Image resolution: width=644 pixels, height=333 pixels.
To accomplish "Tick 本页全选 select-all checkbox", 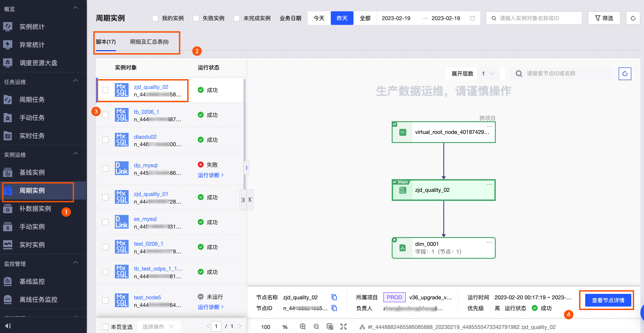I will [x=105, y=326].
